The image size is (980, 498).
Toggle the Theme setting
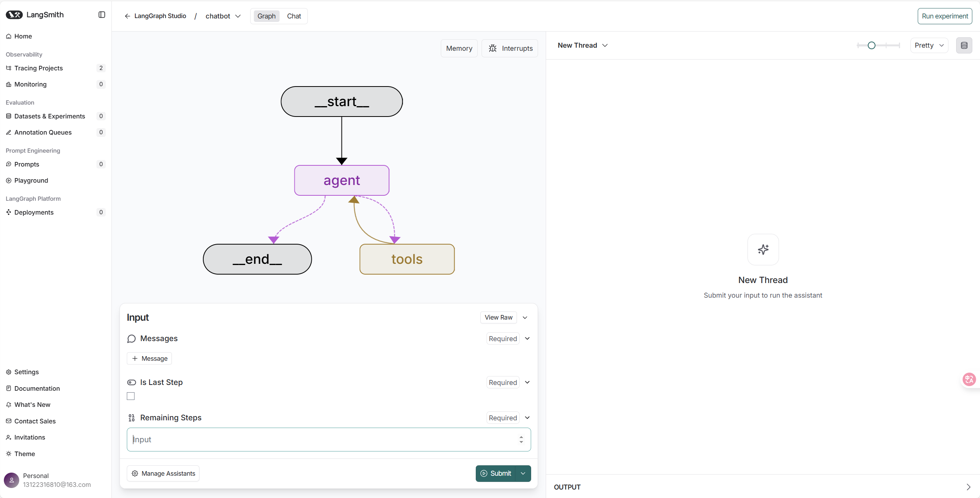pyautogui.click(x=25, y=454)
